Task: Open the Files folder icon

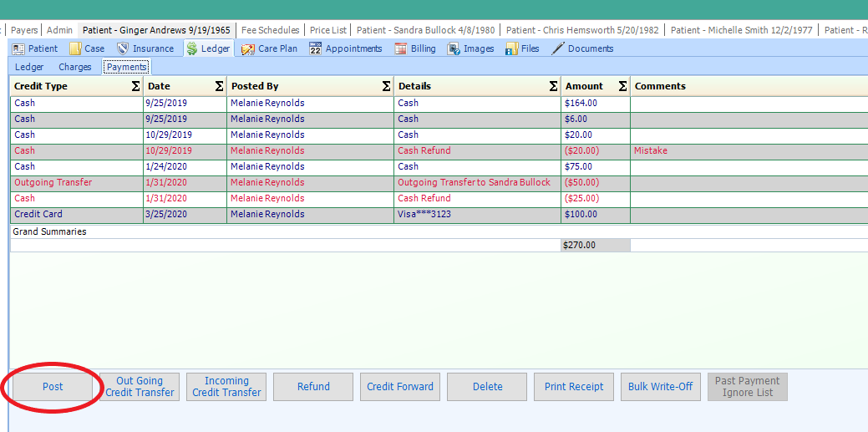Action: pyautogui.click(x=510, y=48)
